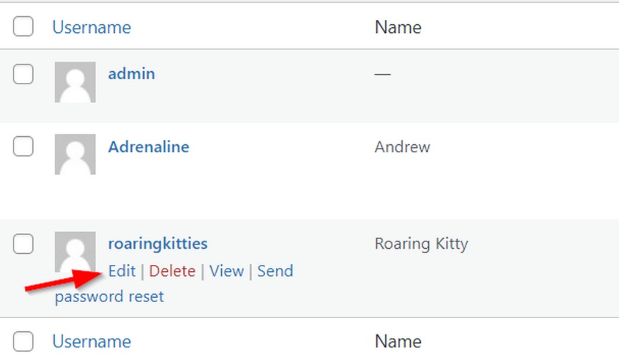The width and height of the screenshot is (619, 364).
Task: Select the roaringkitties row checkbox
Action: (23, 244)
